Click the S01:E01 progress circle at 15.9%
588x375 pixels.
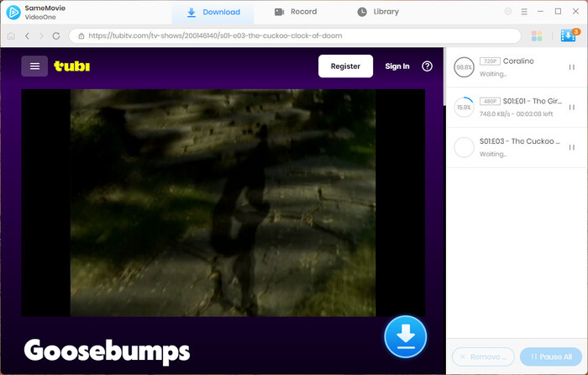click(x=463, y=108)
